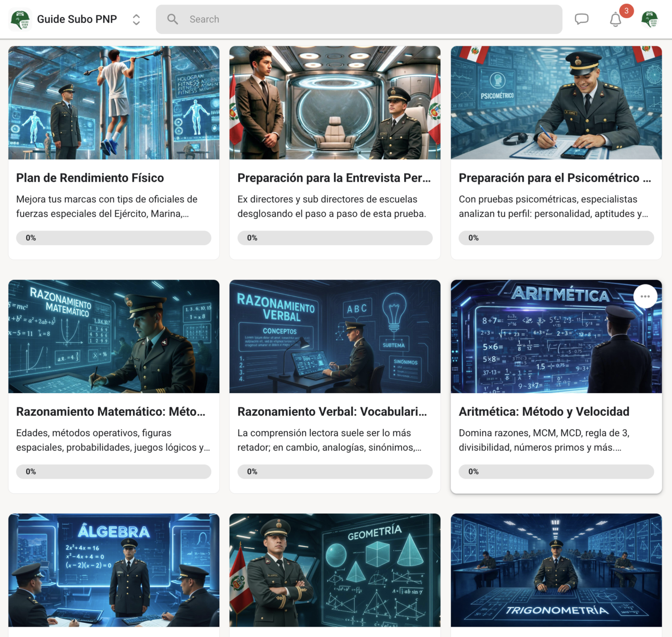Open Preparación para la Entrevista course thumbnail

pyautogui.click(x=335, y=103)
